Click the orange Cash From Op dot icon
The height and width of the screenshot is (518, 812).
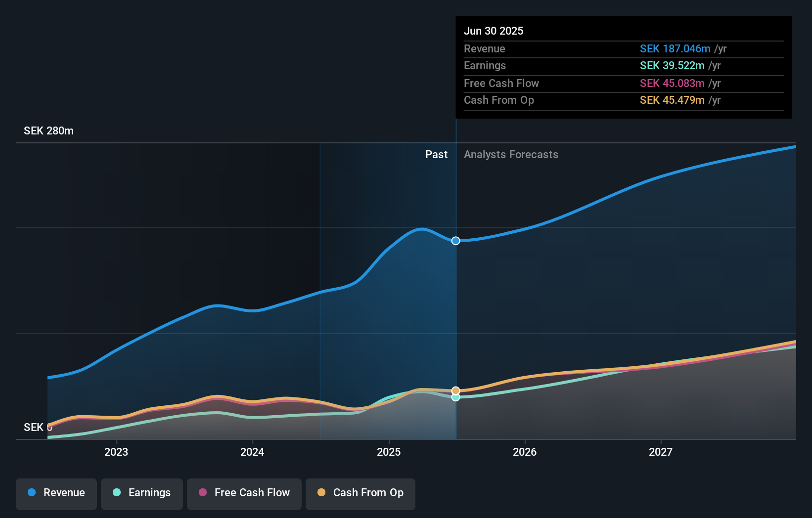[x=322, y=493]
